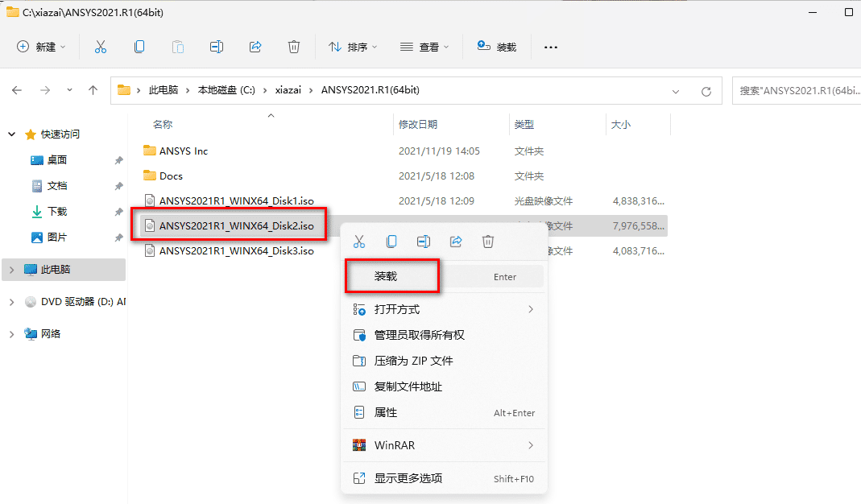The image size is (861, 504).
Task: Expand the 此电脑 tree node
Action: pyautogui.click(x=11, y=270)
